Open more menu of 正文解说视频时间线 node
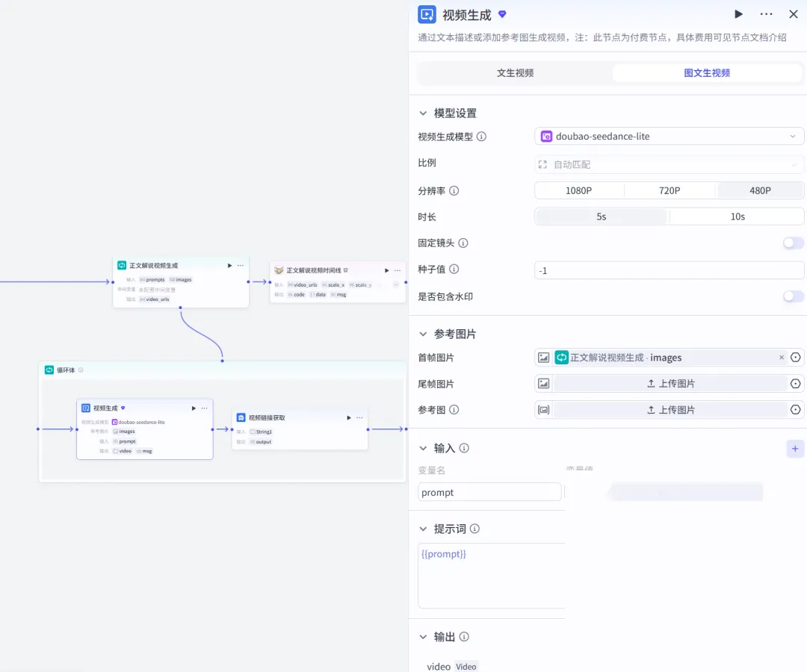This screenshot has height=672, width=807. coord(398,270)
